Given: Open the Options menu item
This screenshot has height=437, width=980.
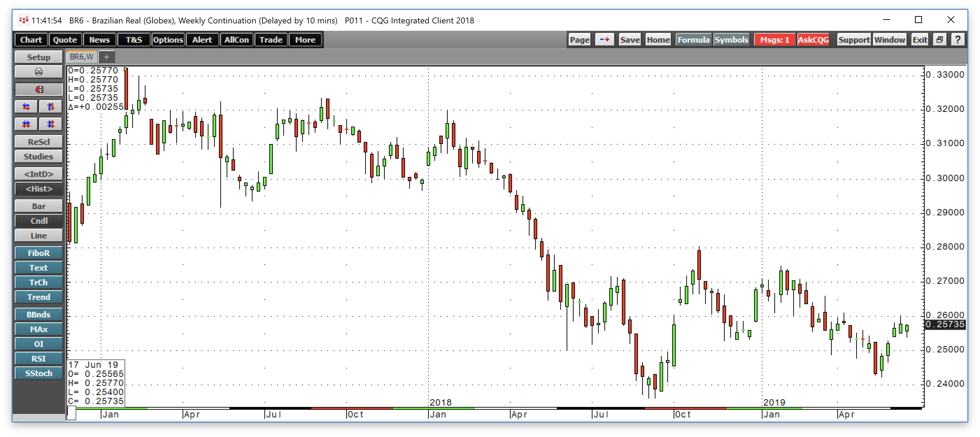Looking at the screenshot, I should coord(168,40).
